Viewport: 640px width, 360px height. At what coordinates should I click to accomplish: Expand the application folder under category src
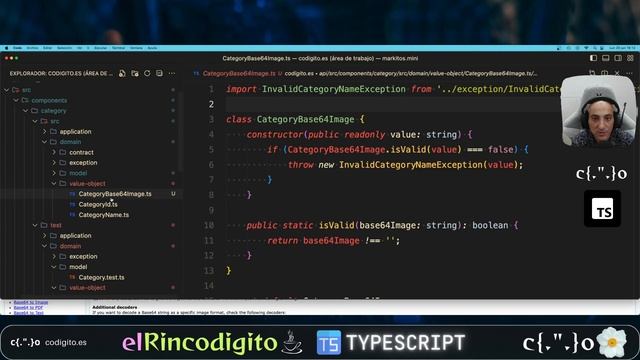point(44,131)
